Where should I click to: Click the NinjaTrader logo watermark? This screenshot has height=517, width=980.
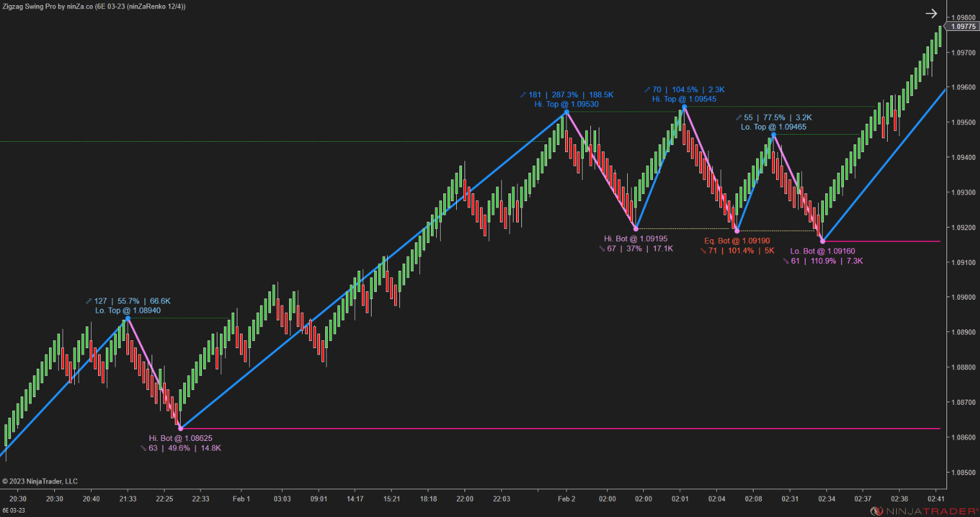tap(923, 509)
